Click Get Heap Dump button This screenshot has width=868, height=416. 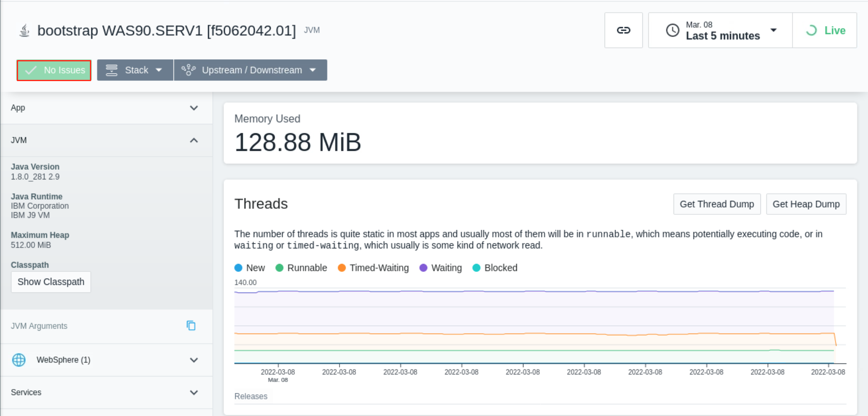806,204
